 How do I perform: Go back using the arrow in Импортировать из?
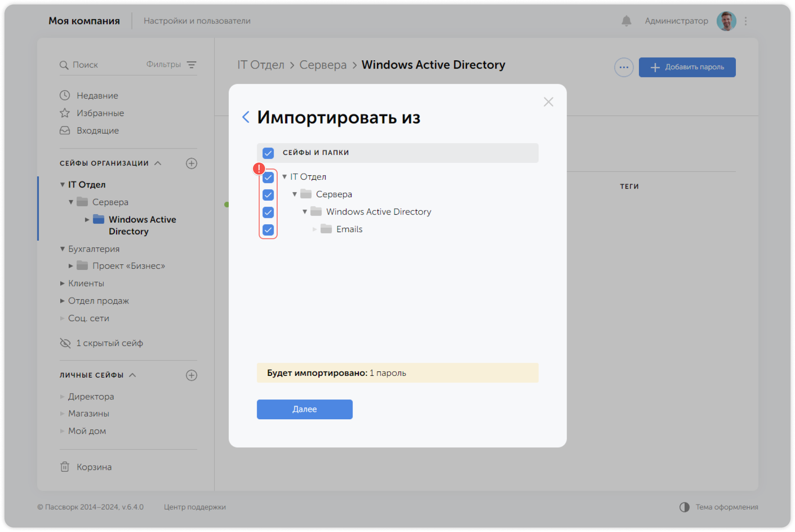click(246, 117)
